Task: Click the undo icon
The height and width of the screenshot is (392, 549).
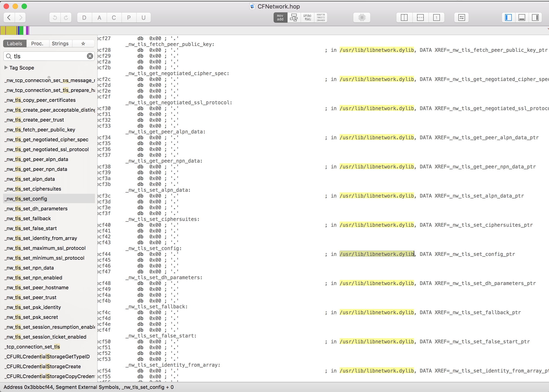Action: (55, 17)
